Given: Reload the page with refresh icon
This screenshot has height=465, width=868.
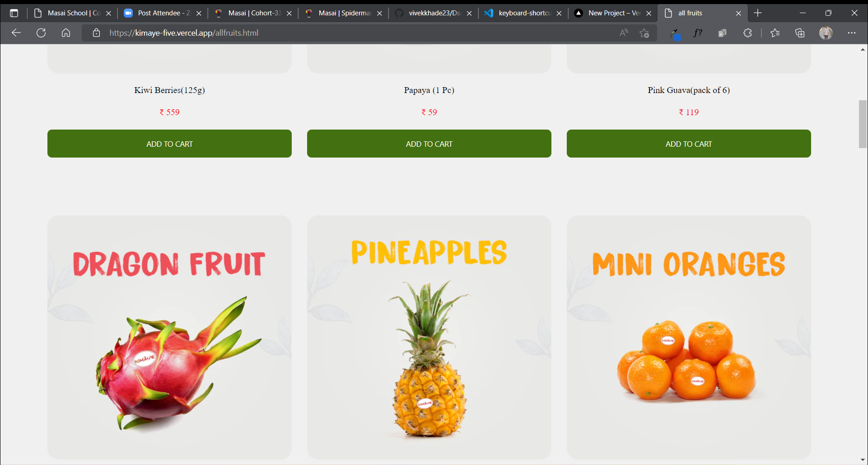Looking at the screenshot, I should click(41, 33).
